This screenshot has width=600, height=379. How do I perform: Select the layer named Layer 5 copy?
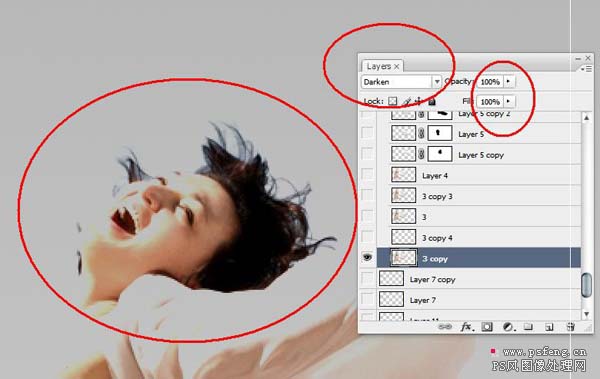(x=481, y=155)
